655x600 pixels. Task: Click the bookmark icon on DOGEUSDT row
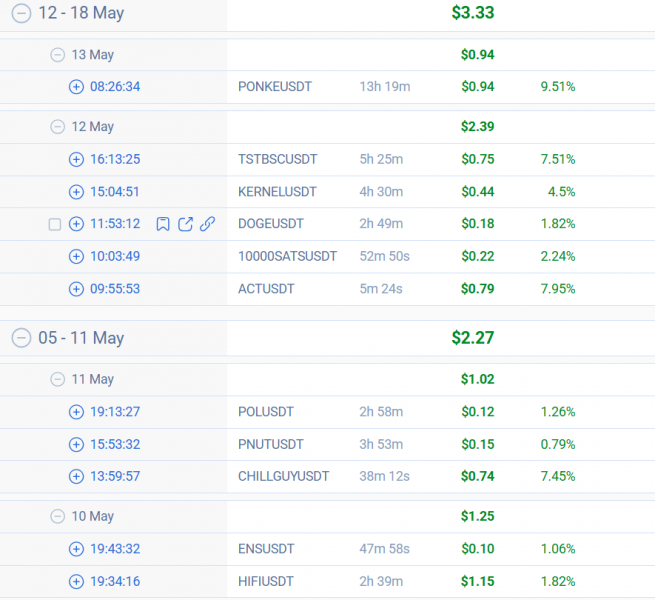(163, 224)
